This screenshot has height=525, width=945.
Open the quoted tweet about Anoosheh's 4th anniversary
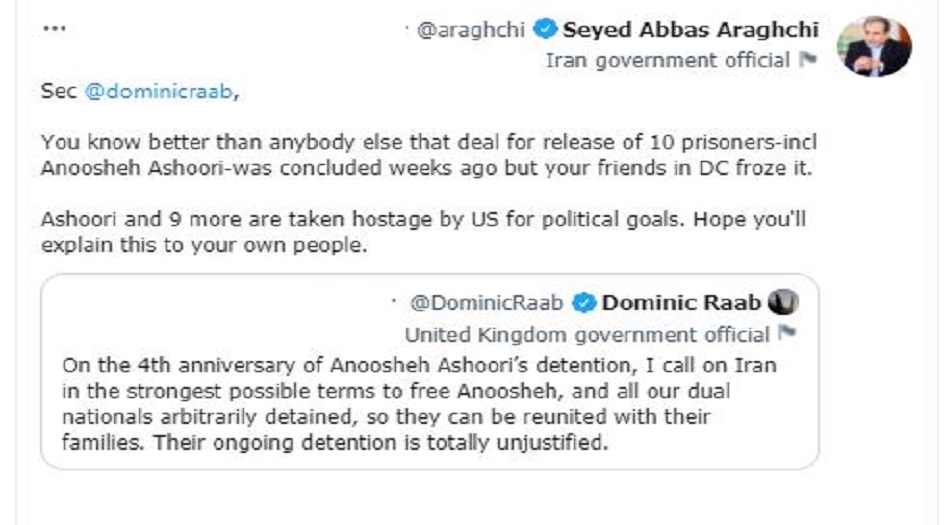point(430,400)
